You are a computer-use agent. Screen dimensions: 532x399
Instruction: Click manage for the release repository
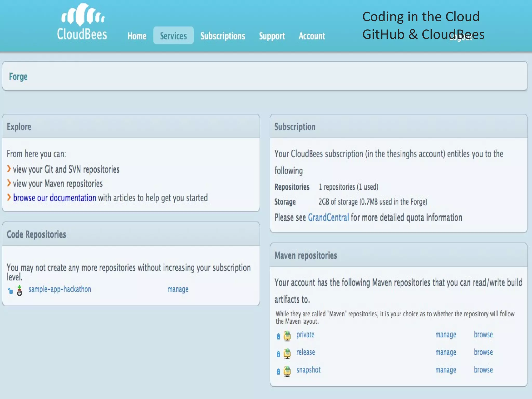click(x=446, y=353)
